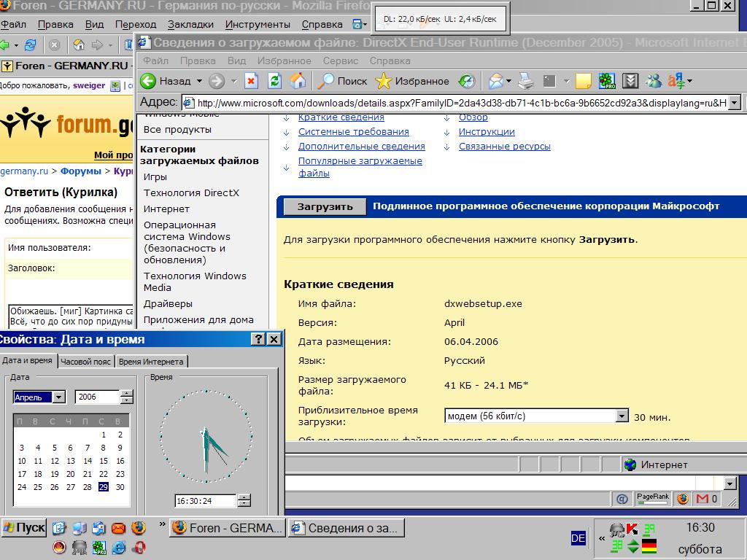Click the DE language indicator

coord(578,539)
